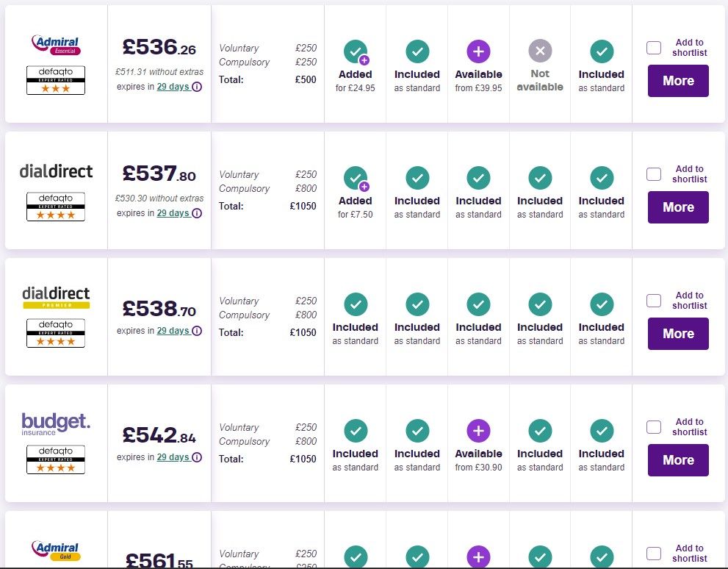
Task: Click the £542.84 Budget price
Action: (x=159, y=435)
